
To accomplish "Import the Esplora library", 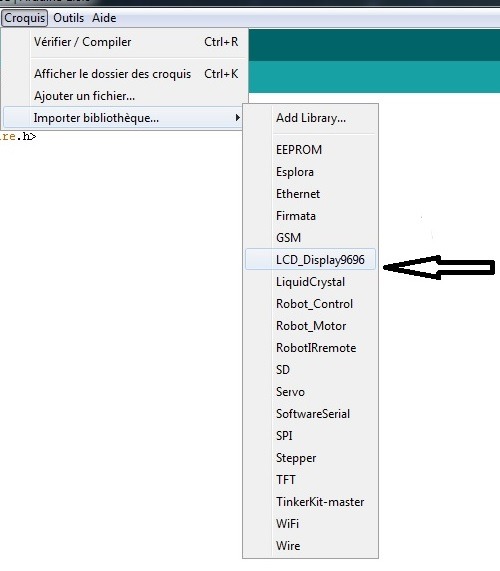I will coord(311,172).
